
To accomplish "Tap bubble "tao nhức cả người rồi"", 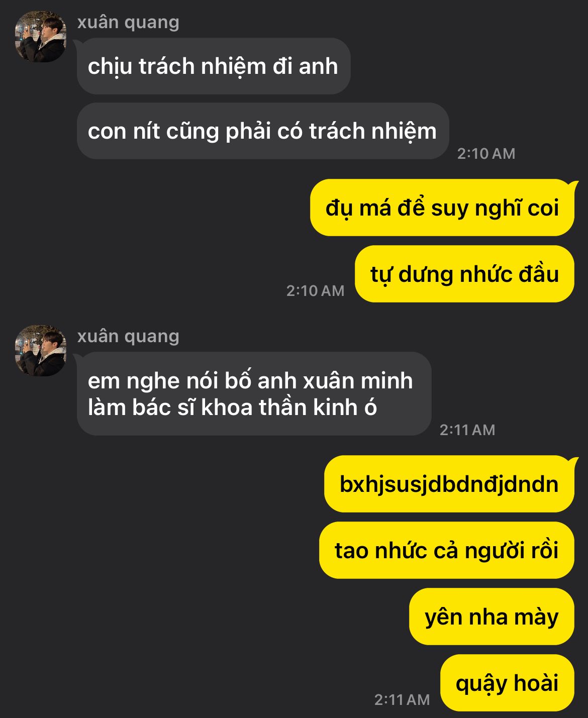I will (x=447, y=550).
